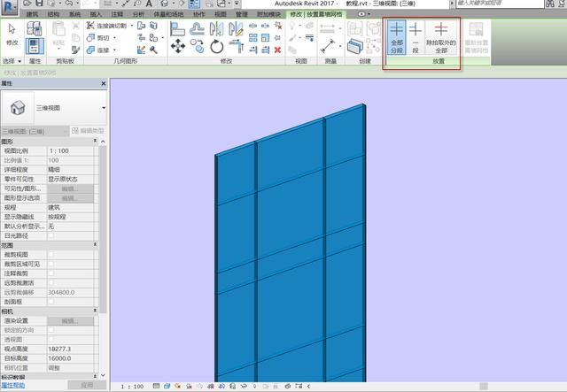567x392 pixels.
Task: Toggle the 注释裁剪 checkbox
Action: [51, 273]
